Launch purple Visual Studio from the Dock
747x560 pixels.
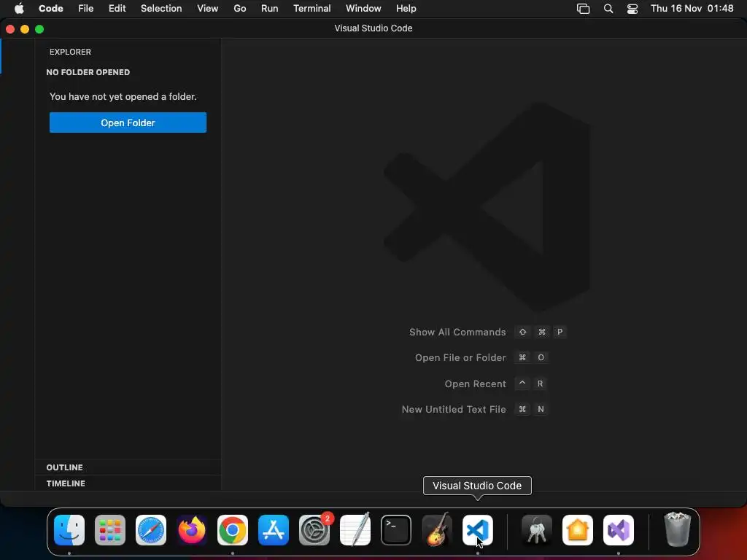[x=619, y=530]
